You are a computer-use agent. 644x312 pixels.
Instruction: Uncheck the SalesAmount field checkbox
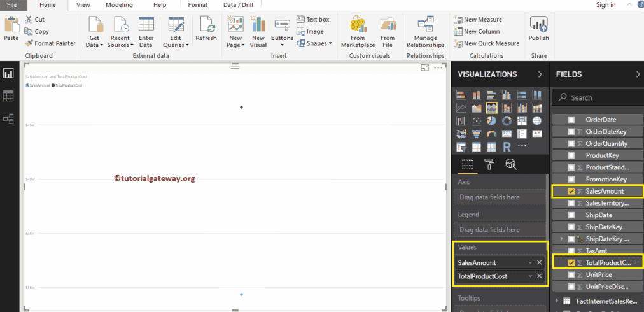click(x=571, y=191)
